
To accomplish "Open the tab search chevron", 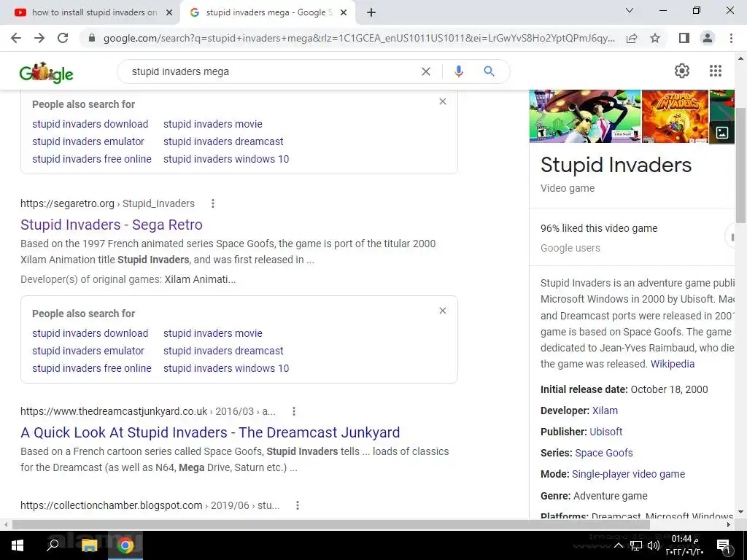I will [630, 10].
